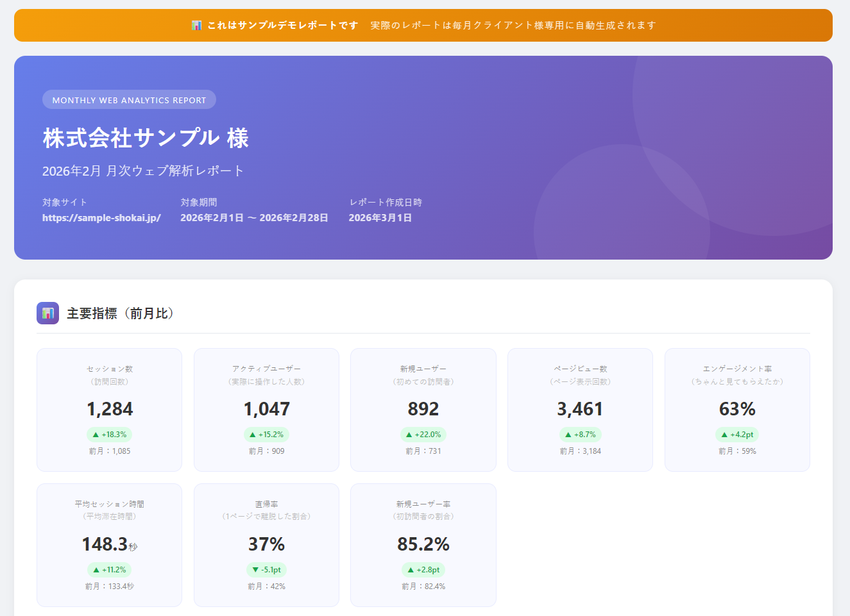Screen dimensions: 850x616
Task: Click the 直帰率 card label
Action: point(266,504)
